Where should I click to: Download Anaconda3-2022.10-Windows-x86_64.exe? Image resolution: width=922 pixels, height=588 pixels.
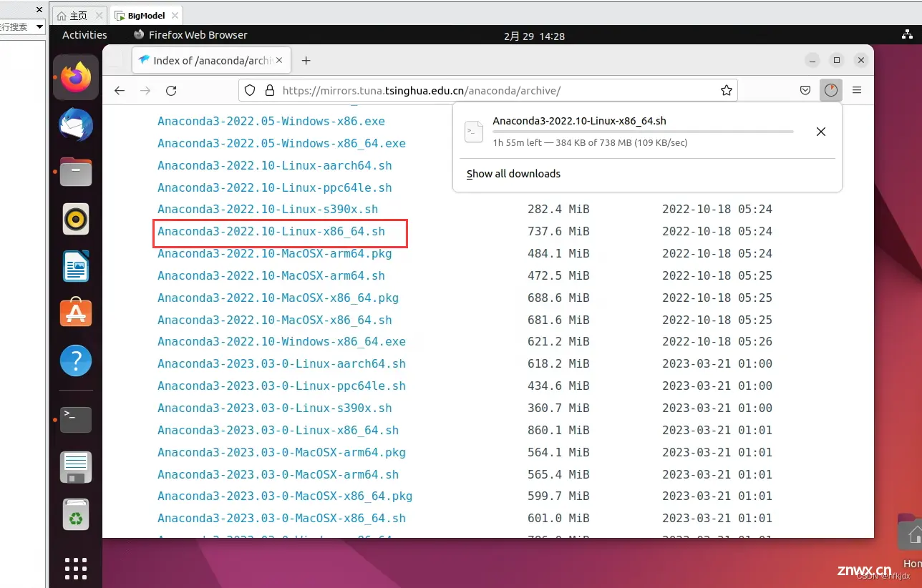281,342
